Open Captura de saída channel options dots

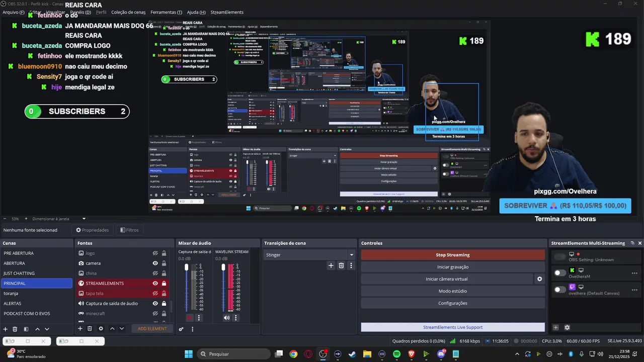pos(199,318)
